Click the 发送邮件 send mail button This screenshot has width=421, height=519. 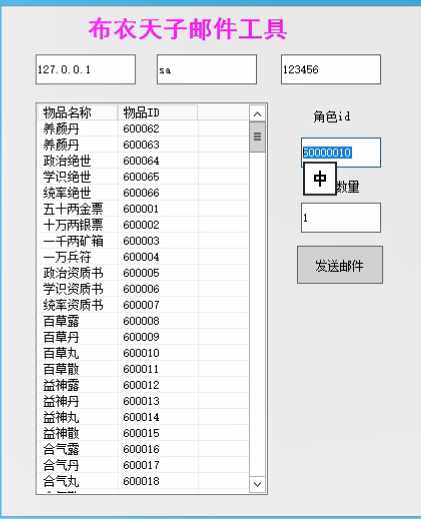[340, 265]
